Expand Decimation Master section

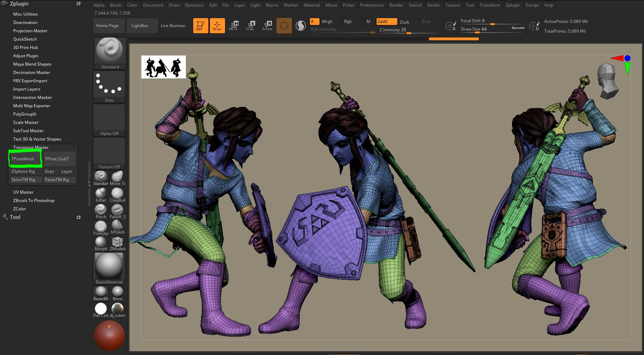(x=32, y=73)
